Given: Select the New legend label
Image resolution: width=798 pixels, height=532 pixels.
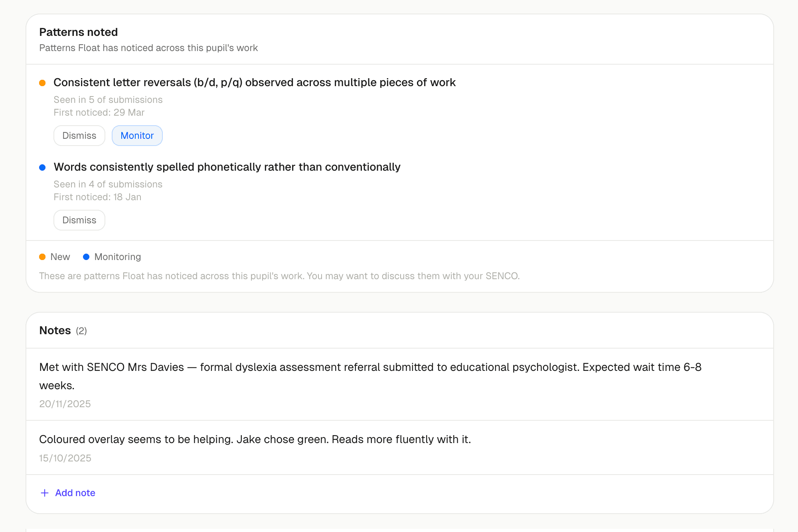Looking at the screenshot, I should (x=60, y=257).
